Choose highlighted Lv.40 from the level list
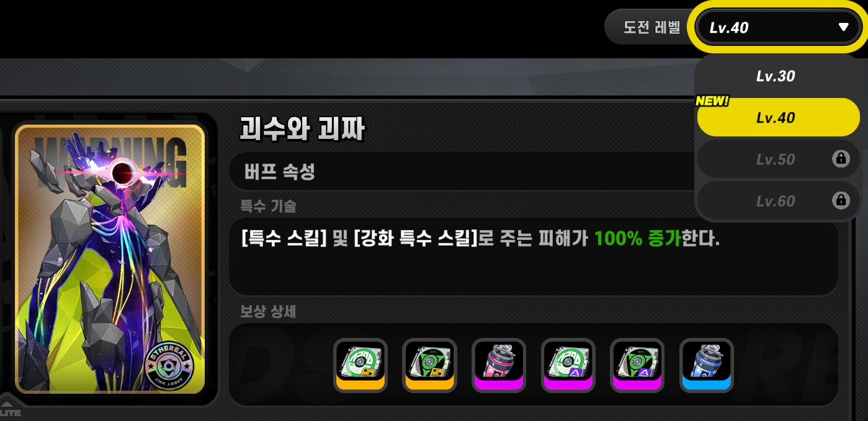Viewport: 868px width, 421px height. [x=778, y=117]
